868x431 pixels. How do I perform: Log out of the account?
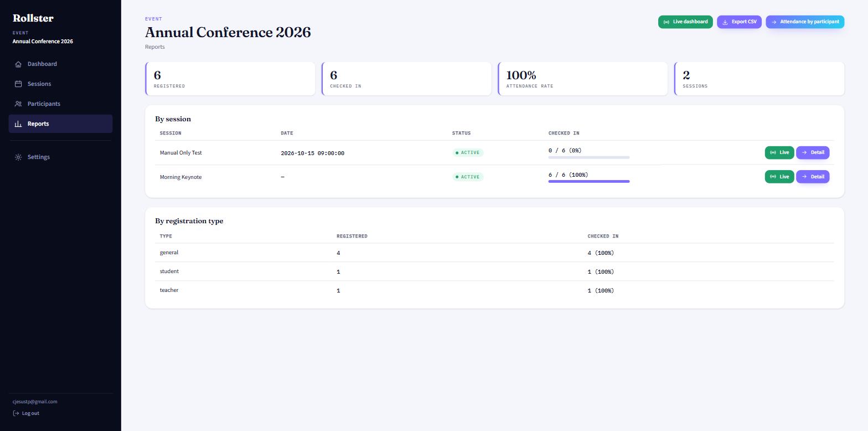(x=26, y=413)
